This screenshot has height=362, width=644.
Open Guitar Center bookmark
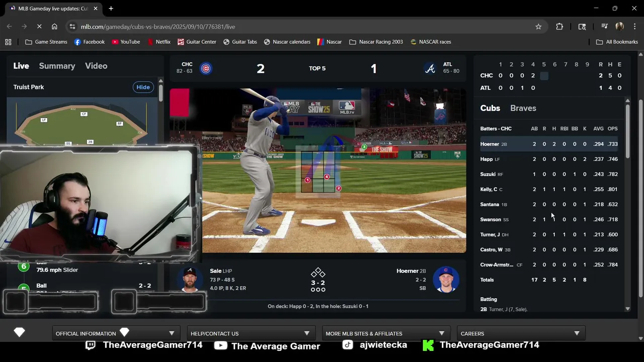tap(196, 42)
